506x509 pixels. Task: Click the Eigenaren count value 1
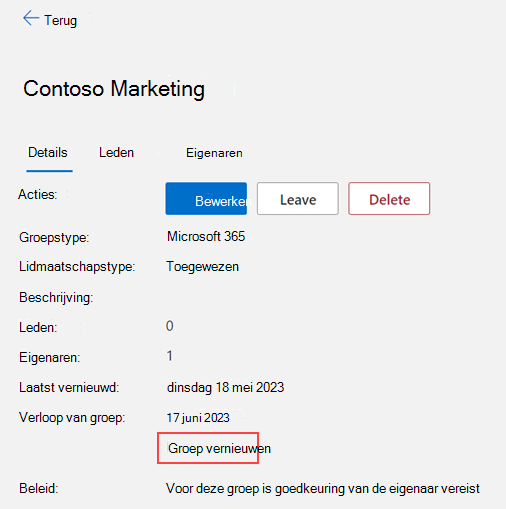170,356
